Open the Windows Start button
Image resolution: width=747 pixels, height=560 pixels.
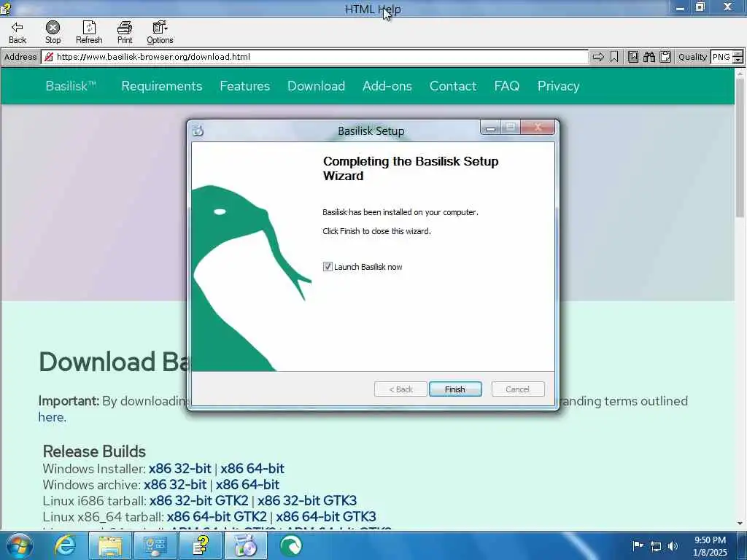(x=18, y=545)
